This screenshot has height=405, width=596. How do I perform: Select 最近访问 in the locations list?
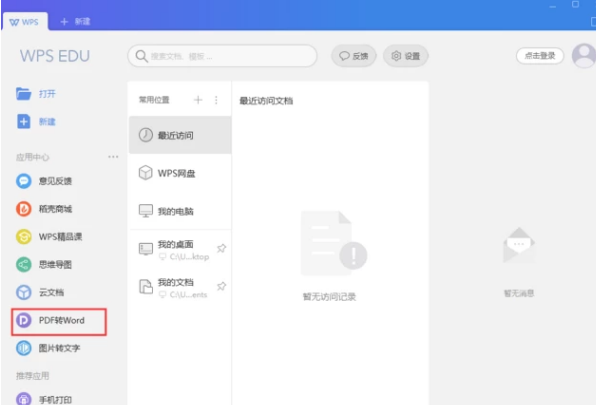click(x=180, y=135)
